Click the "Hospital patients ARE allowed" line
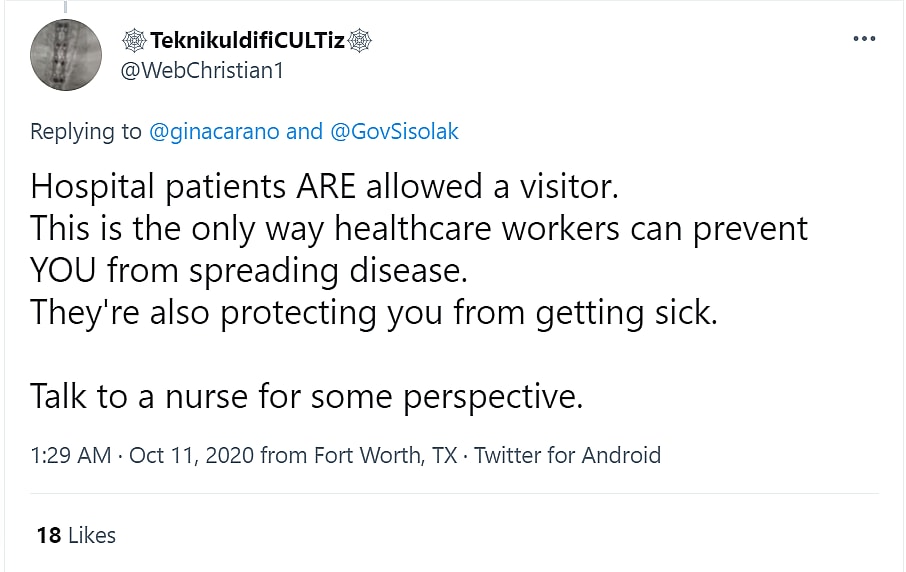The width and height of the screenshot is (906, 572). pyautogui.click(x=324, y=187)
